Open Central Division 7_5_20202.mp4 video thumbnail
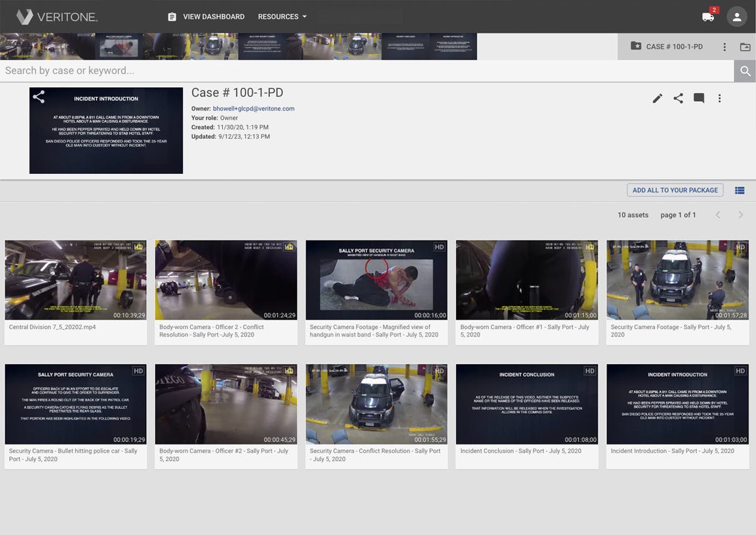 point(75,280)
